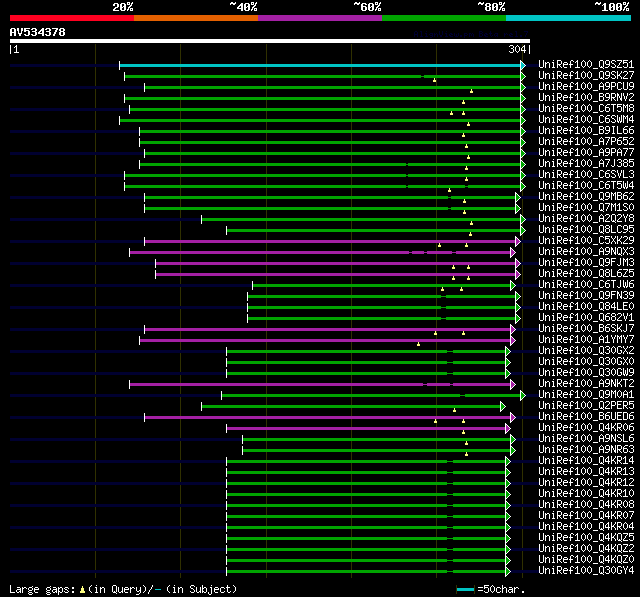Click the cyan 50char scale bar legend
The width and height of the screenshot is (640, 597).
(465, 590)
